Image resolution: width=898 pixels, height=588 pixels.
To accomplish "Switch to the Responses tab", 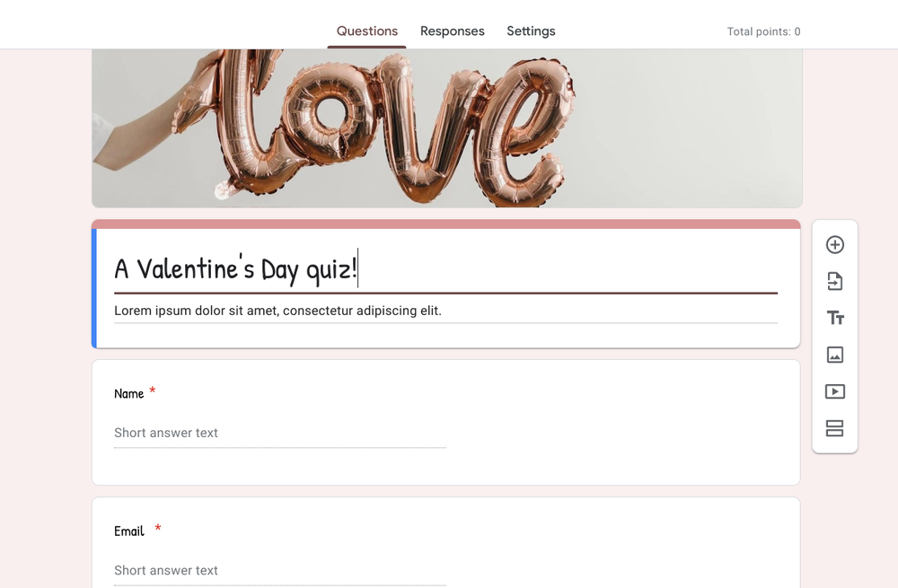I will (452, 31).
